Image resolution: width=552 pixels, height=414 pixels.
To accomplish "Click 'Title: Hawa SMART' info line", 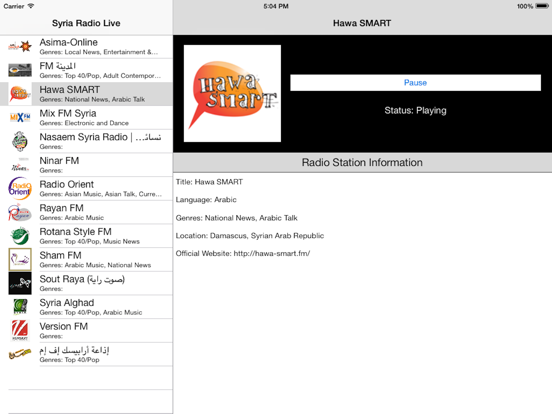I will tap(209, 182).
